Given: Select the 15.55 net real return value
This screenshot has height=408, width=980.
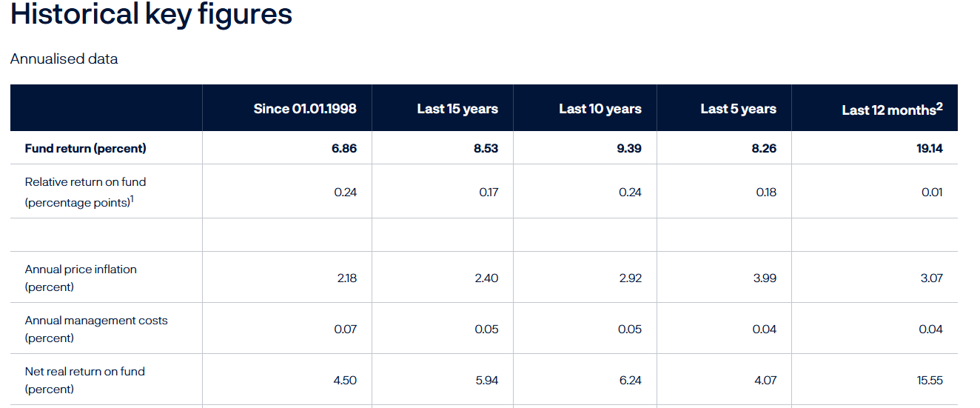Looking at the screenshot, I should [x=930, y=381].
